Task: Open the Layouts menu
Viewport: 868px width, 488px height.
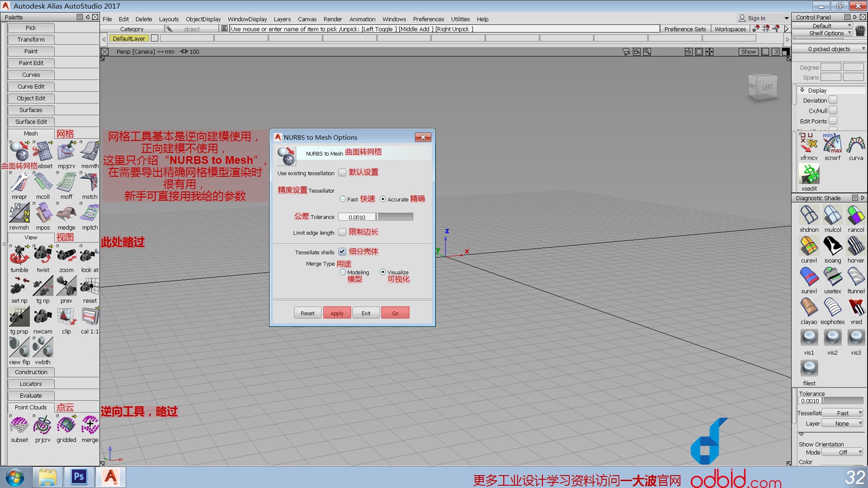Action: click(x=169, y=19)
